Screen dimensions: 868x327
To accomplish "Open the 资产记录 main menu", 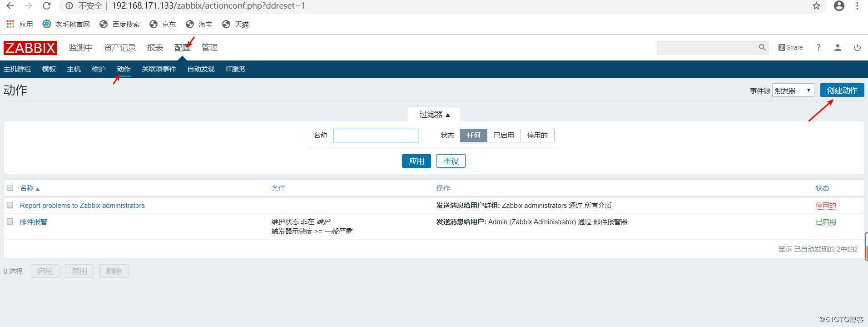I will pyautogui.click(x=120, y=48).
